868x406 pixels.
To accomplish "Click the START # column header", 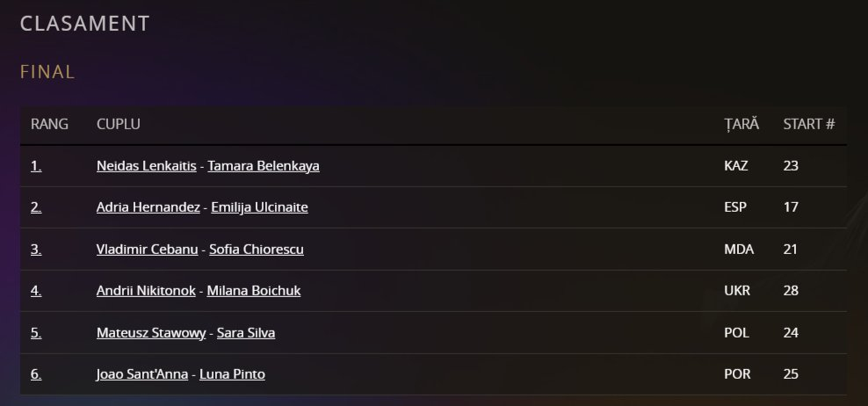I will [808, 124].
